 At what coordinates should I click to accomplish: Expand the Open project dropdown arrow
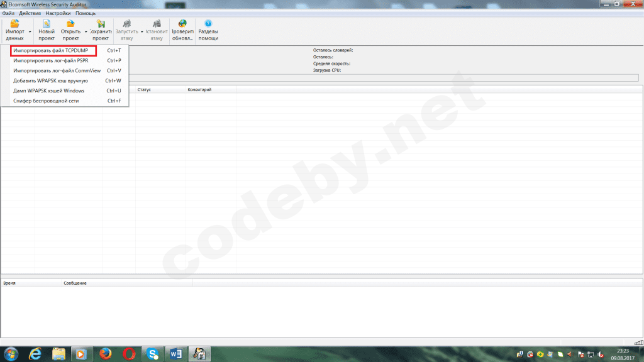coord(86,31)
